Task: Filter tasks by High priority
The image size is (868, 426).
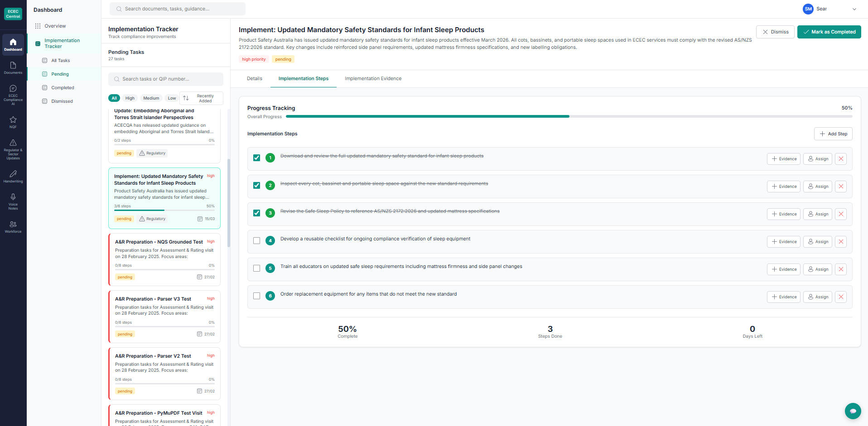Action: tap(130, 98)
